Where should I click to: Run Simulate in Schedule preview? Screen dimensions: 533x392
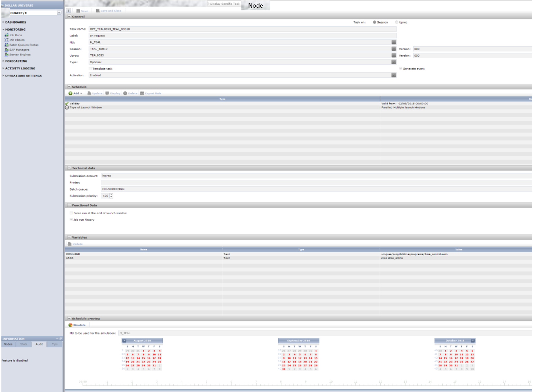(x=77, y=325)
